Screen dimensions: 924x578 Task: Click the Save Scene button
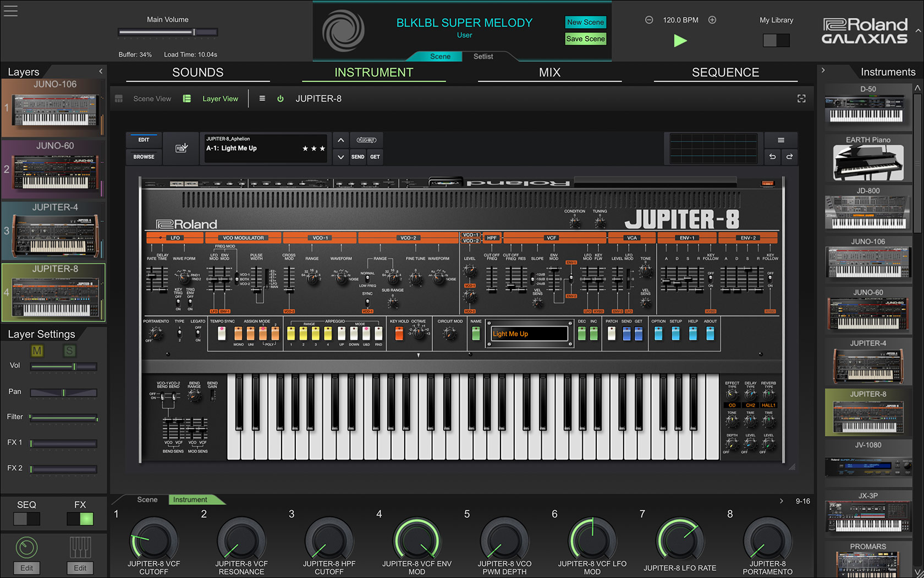586,39
